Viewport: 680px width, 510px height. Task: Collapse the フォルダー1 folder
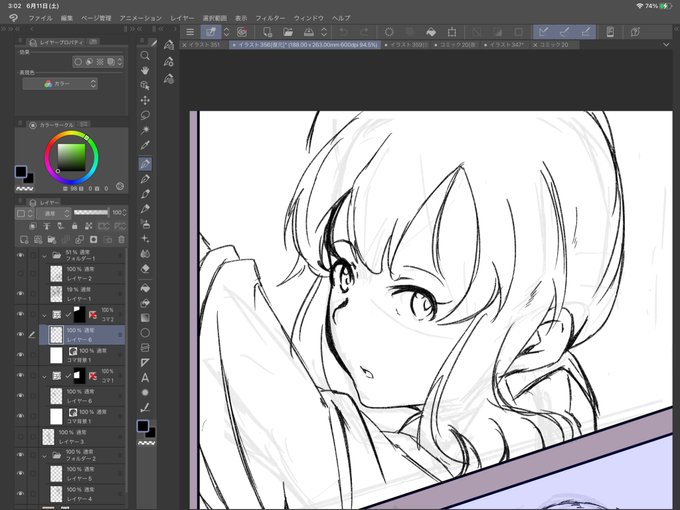click(x=44, y=256)
